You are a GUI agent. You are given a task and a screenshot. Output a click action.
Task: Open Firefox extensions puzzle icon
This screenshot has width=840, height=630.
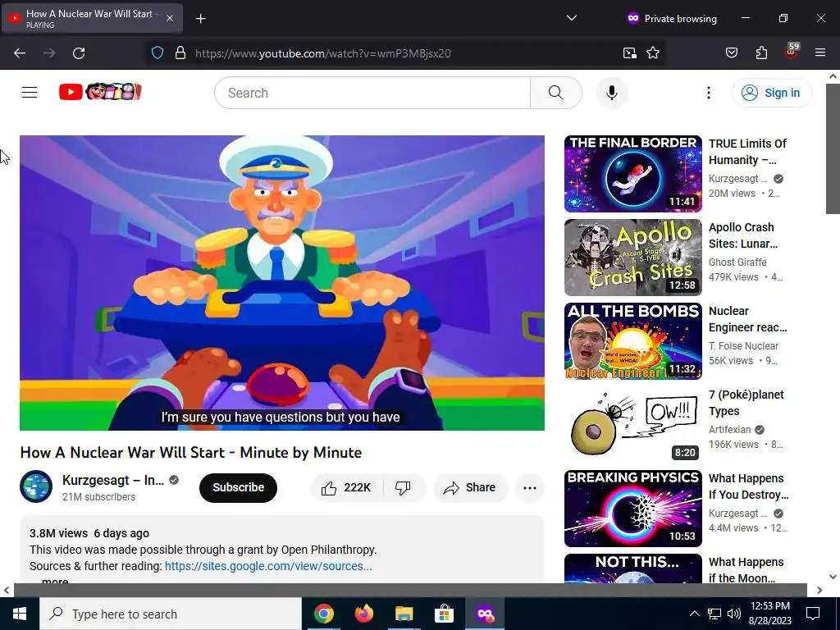pos(761,53)
